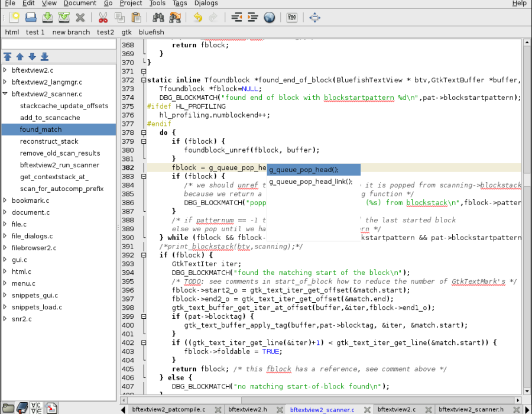532x414 pixels.
Task: Click the Undo arrow icon
Action: [x=197, y=17]
